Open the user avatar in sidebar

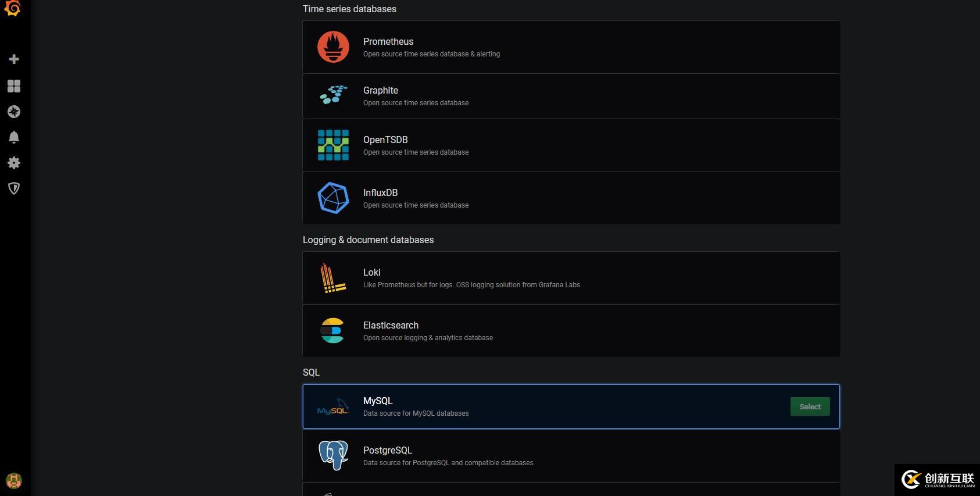click(x=14, y=481)
